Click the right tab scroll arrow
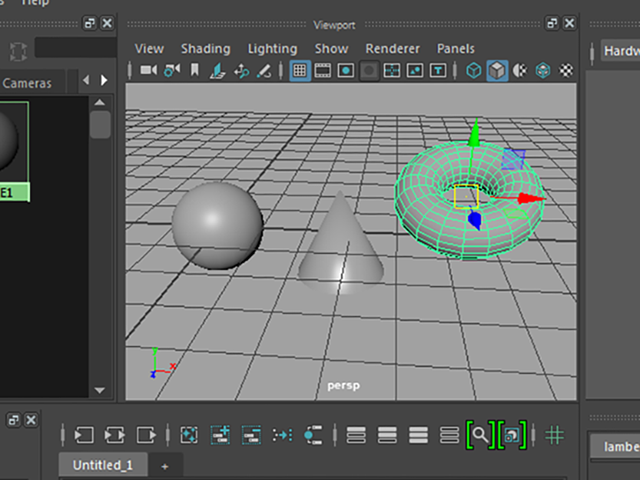Image resolution: width=640 pixels, height=480 pixels. click(x=104, y=80)
